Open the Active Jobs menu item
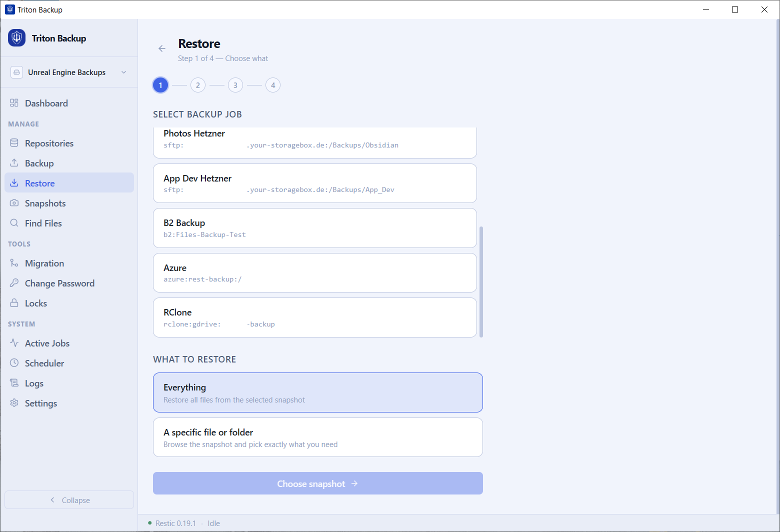 pyautogui.click(x=69, y=343)
